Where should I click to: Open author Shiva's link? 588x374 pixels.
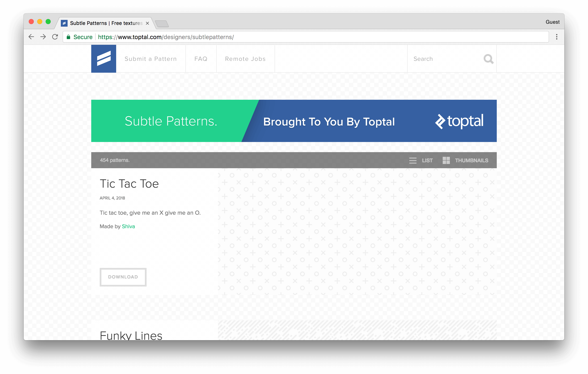[x=128, y=227]
